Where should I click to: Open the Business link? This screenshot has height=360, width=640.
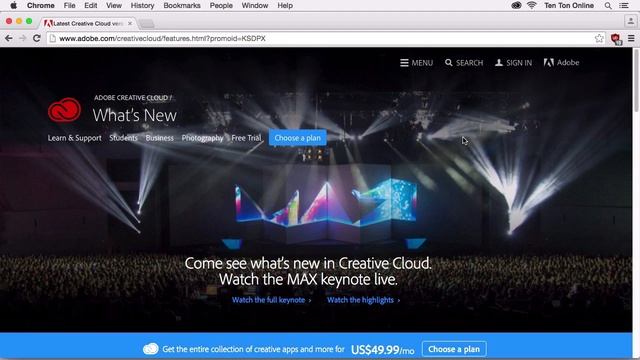(160, 138)
